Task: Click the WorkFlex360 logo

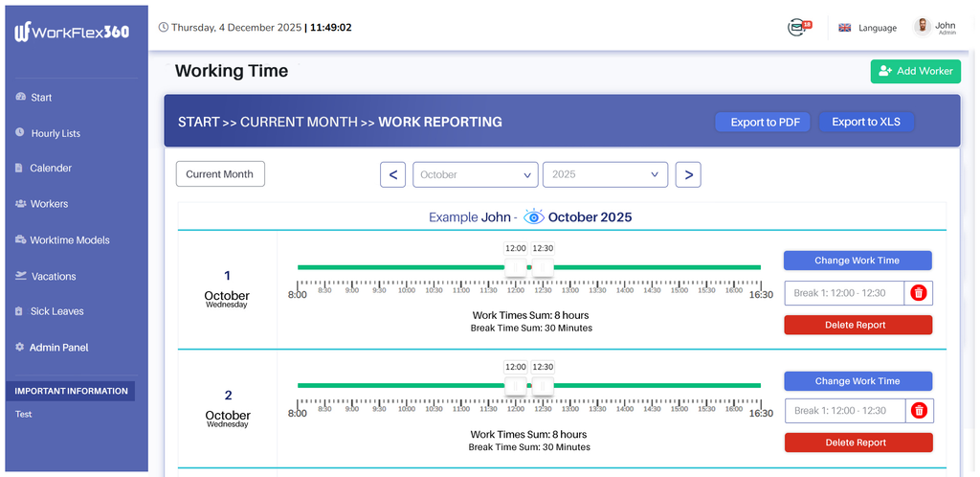Action: tap(72, 32)
